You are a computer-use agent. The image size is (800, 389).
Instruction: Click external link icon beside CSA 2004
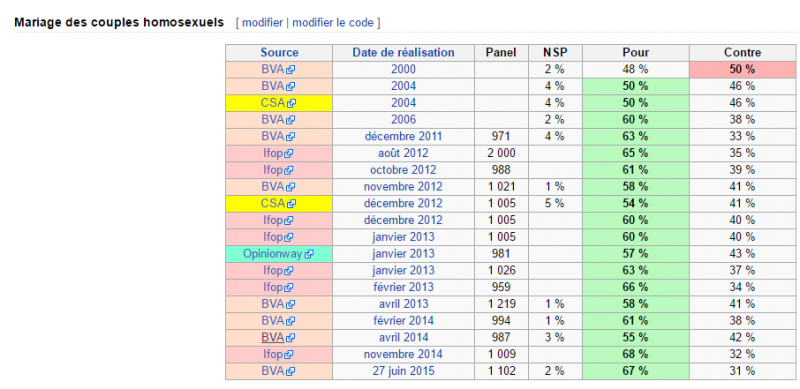pyautogui.click(x=291, y=103)
